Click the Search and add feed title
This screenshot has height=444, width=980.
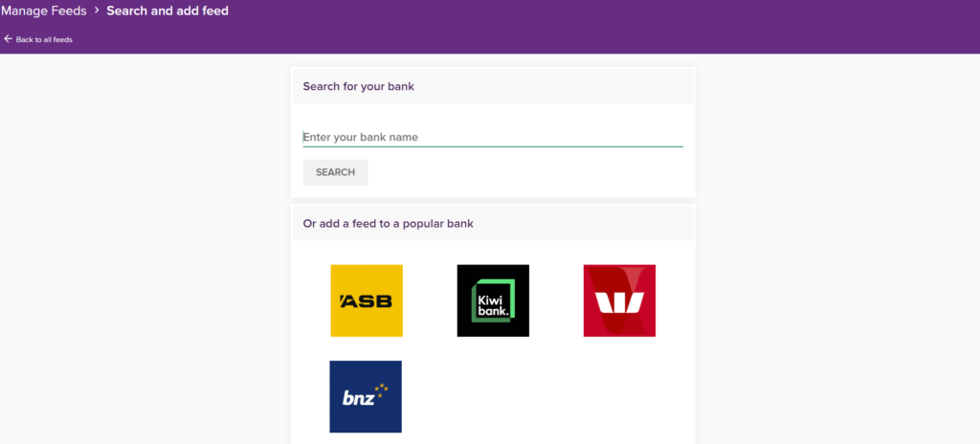[167, 11]
